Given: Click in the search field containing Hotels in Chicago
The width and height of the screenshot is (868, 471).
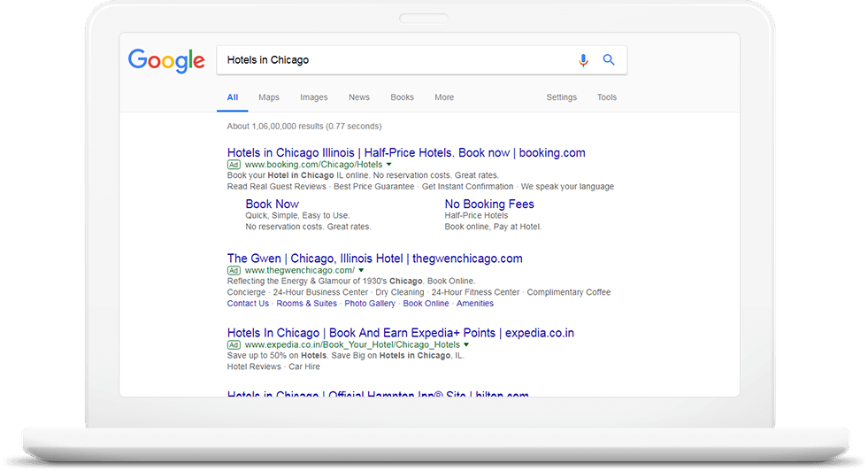Looking at the screenshot, I should pyautogui.click(x=389, y=60).
